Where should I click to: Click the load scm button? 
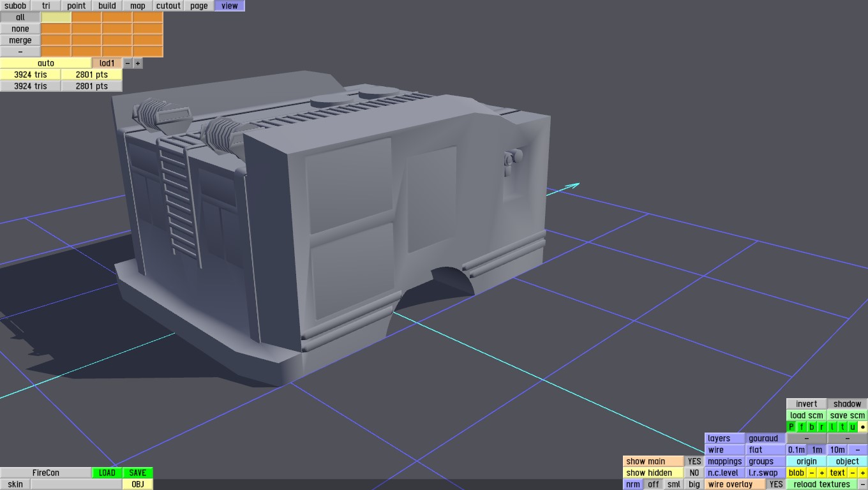pyautogui.click(x=807, y=415)
